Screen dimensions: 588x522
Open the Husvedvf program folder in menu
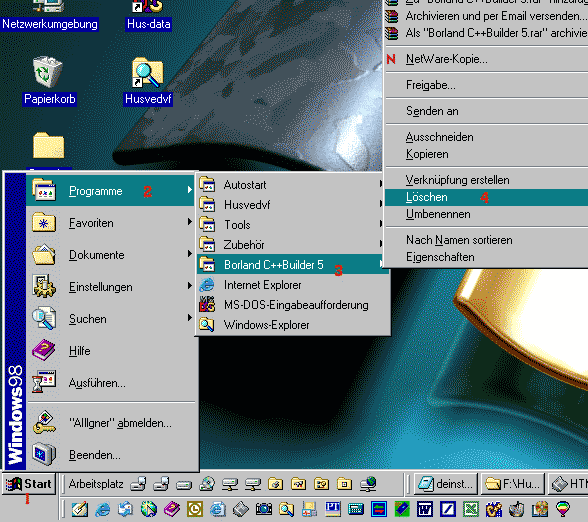coord(291,205)
